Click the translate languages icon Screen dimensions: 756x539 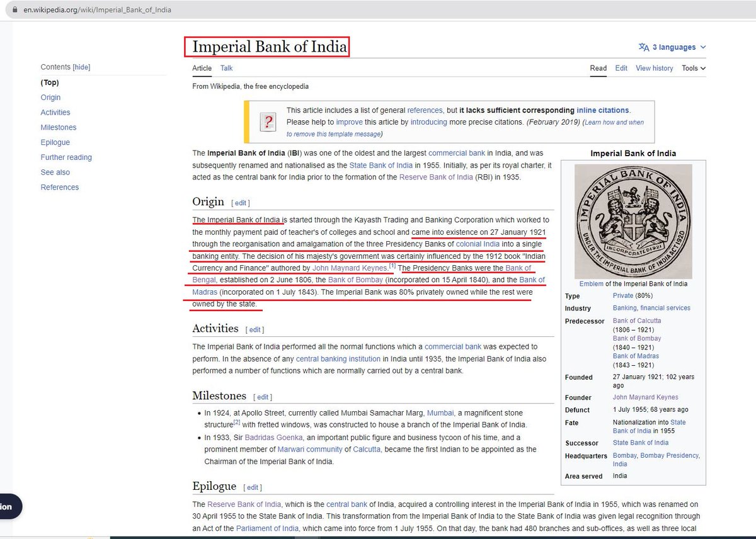[x=643, y=47]
